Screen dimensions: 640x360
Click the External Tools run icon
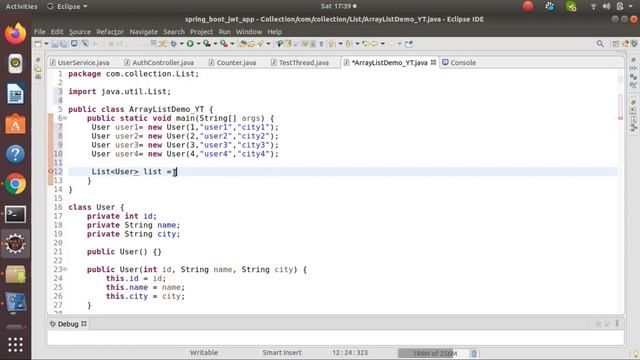224,44
